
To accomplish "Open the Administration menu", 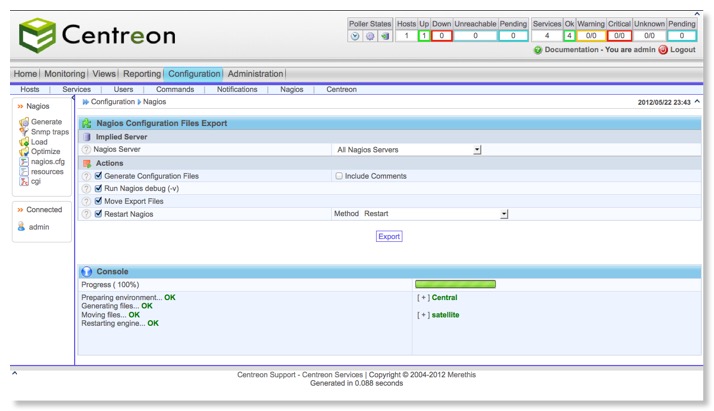I will click(255, 74).
